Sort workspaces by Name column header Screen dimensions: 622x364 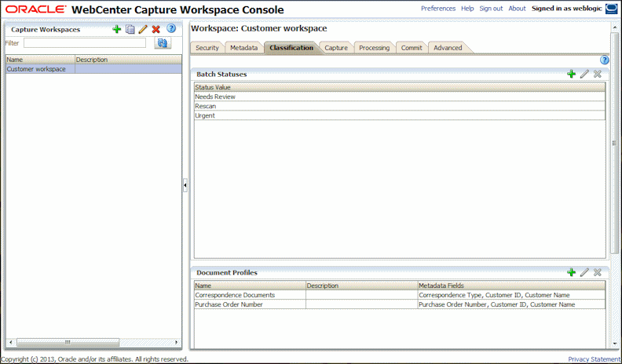40,60
